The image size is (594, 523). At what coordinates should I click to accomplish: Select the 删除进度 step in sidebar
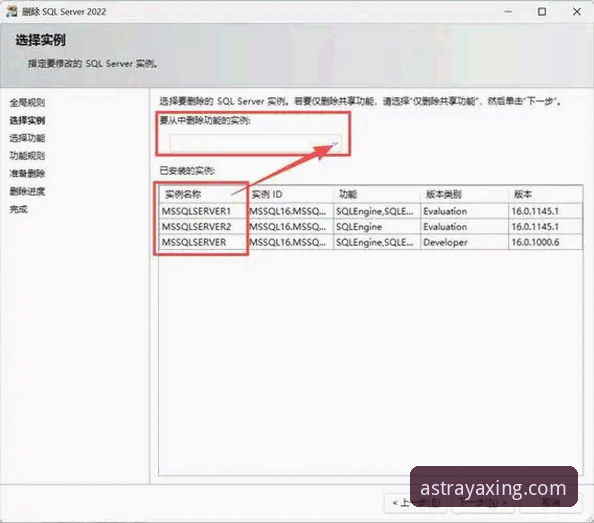tap(27, 191)
